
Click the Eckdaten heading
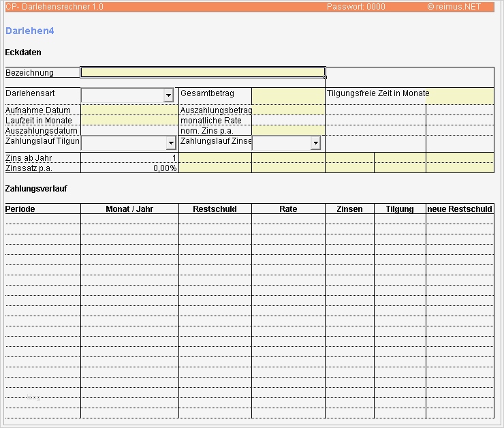coord(23,52)
